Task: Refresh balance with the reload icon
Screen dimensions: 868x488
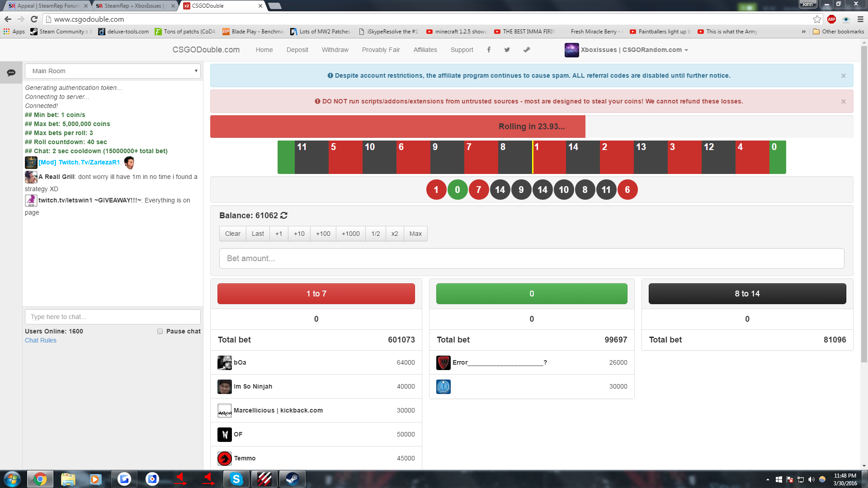Action: (x=284, y=216)
